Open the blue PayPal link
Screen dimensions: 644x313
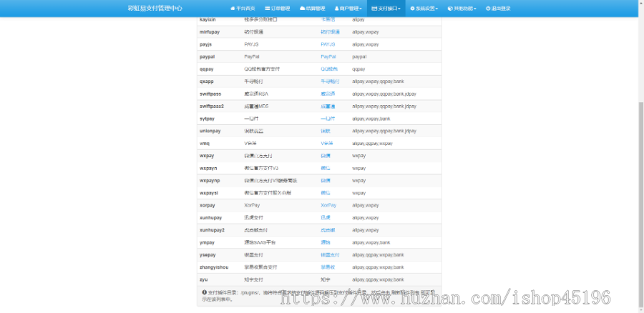point(328,56)
